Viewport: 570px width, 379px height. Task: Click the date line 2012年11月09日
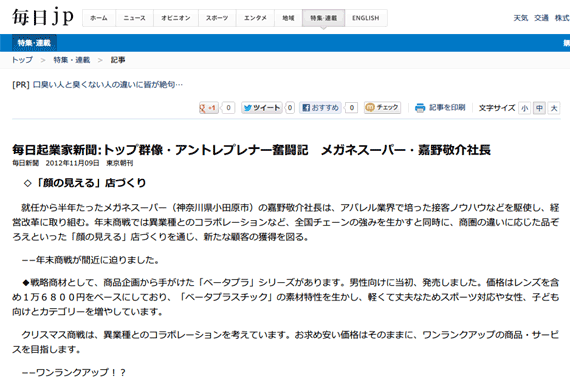[x=72, y=163]
